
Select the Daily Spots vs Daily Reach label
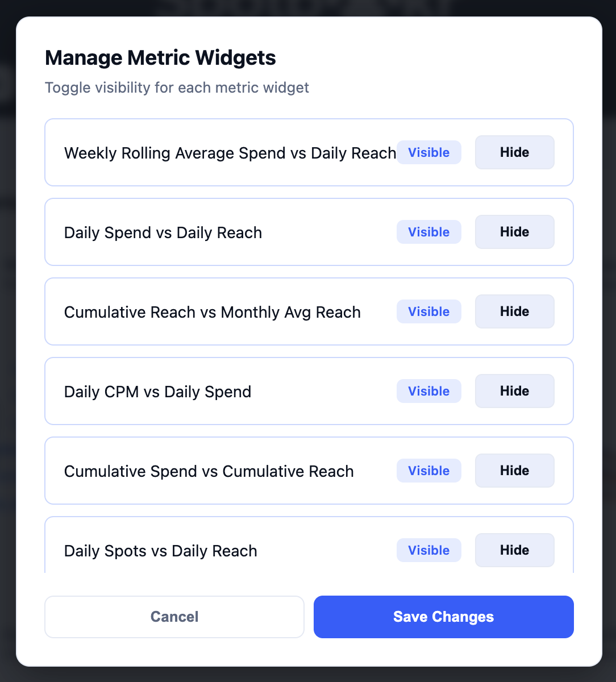160,551
